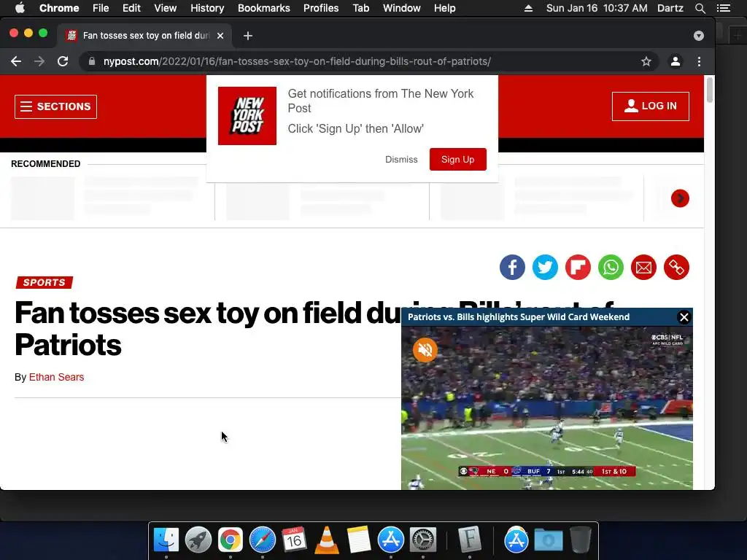The image size is (747, 560).
Task: Open Spotlight search icon
Action: 700,8
